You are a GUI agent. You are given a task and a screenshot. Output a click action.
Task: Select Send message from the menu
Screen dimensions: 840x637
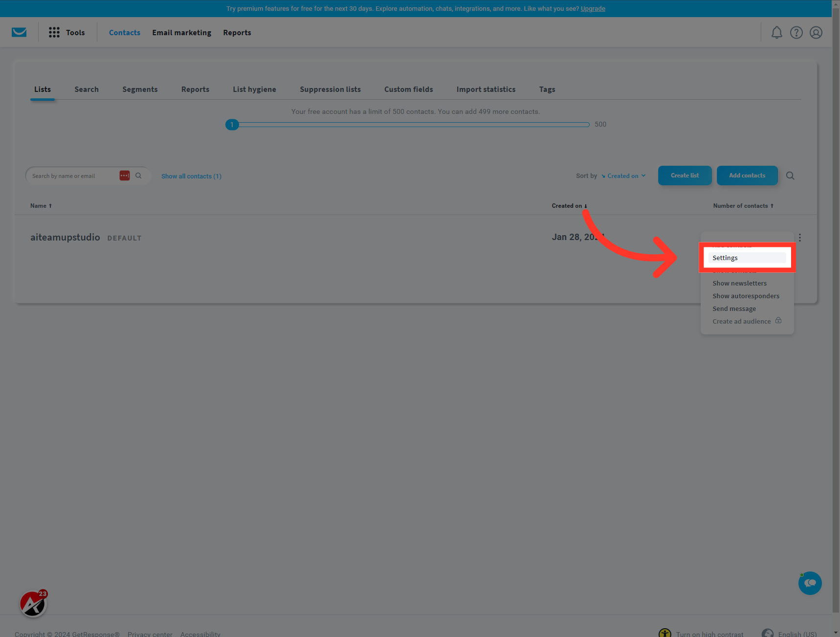(x=734, y=309)
